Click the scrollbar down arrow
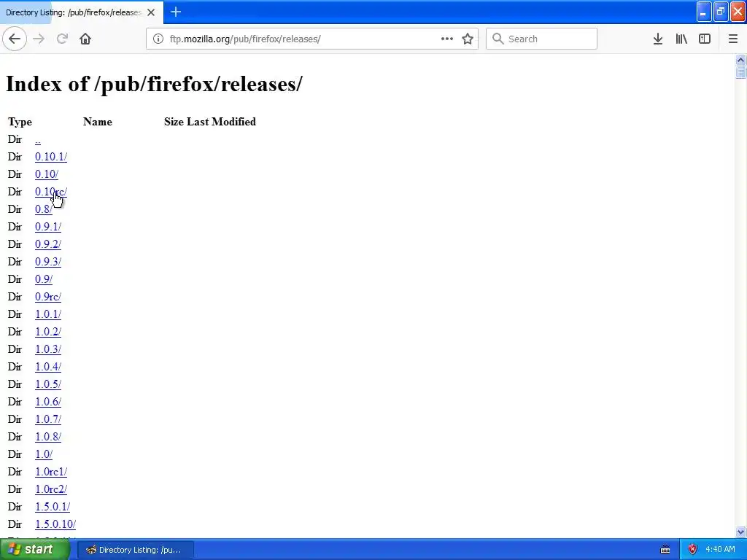The width and height of the screenshot is (747, 560). pos(740,532)
